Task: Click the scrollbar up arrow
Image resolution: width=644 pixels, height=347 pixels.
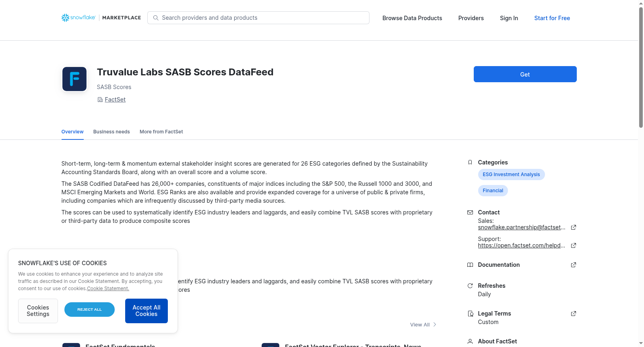Action: (x=641, y=3)
